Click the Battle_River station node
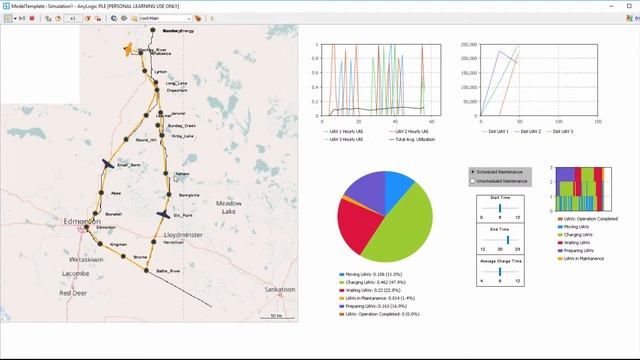This screenshot has height=360, width=640. coord(146,270)
